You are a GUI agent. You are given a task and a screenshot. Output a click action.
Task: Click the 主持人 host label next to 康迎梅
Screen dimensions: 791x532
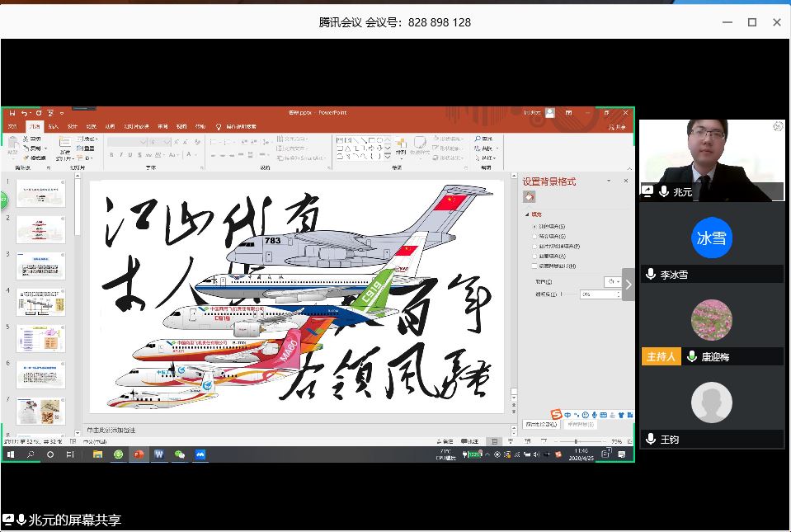(661, 357)
